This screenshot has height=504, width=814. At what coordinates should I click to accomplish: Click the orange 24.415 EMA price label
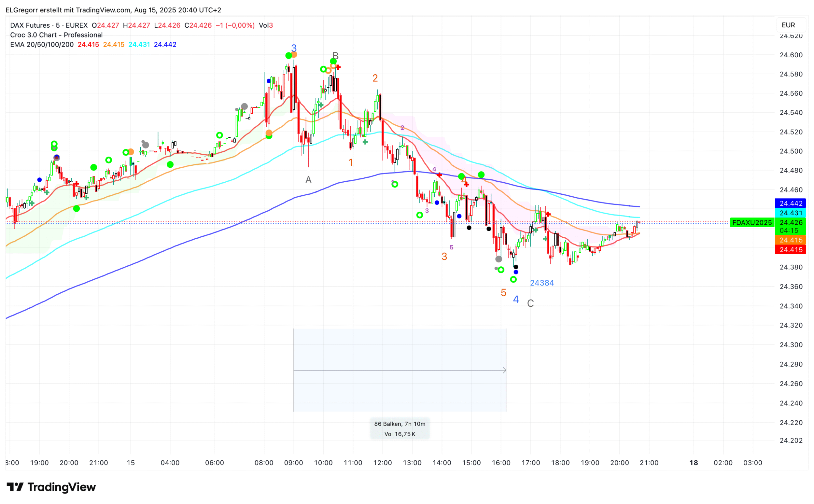791,240
